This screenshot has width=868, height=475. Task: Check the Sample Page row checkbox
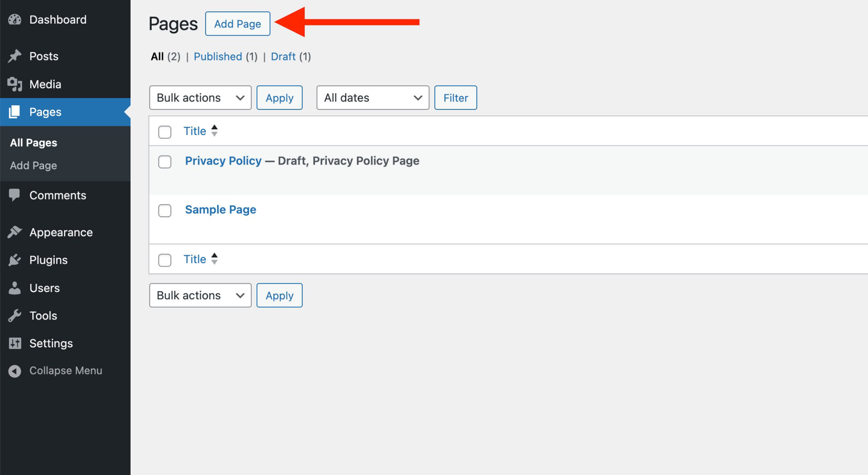tap(165, 210)
